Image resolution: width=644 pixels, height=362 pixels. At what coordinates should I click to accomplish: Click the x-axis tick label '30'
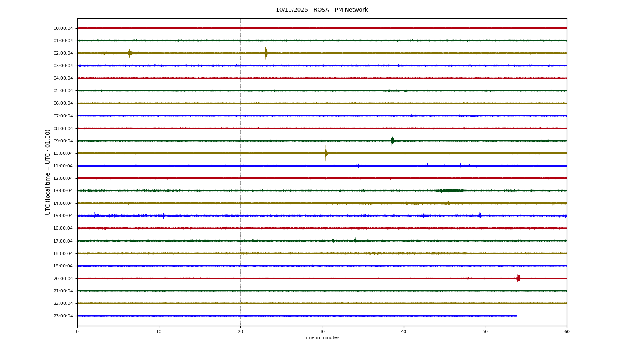pyautogui.click(x=322, y=331)
